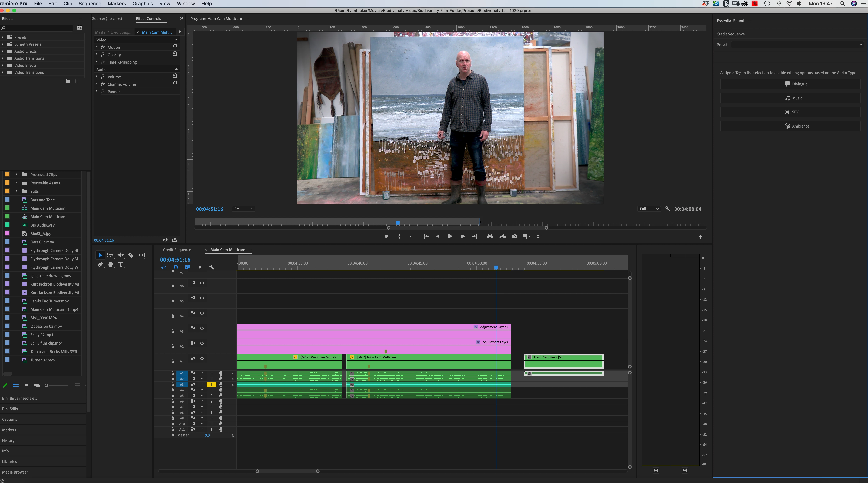This screenshot has width=868, height=483.
Task: Click the Music audio type button
Action: click(790, 98)
